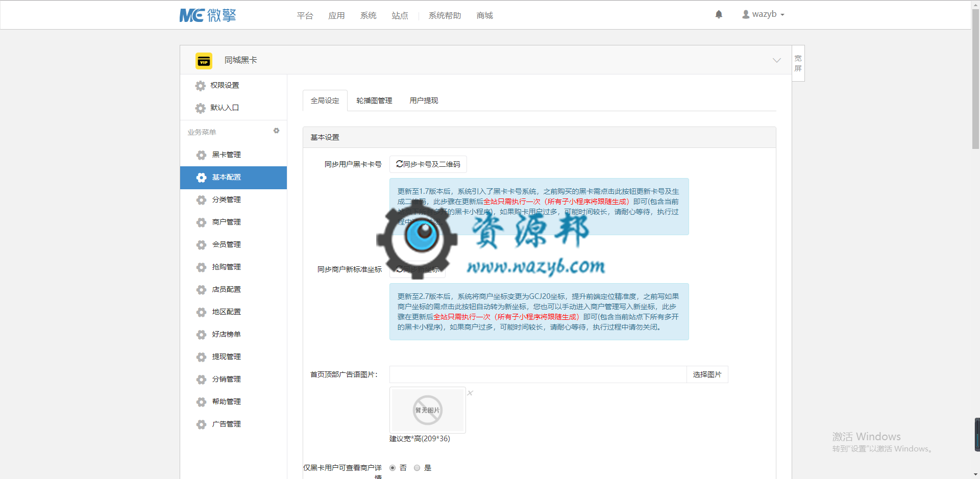The image size is (980, 479).
Task: Click gear icon beside 地区配置
Action: (202, 312)
